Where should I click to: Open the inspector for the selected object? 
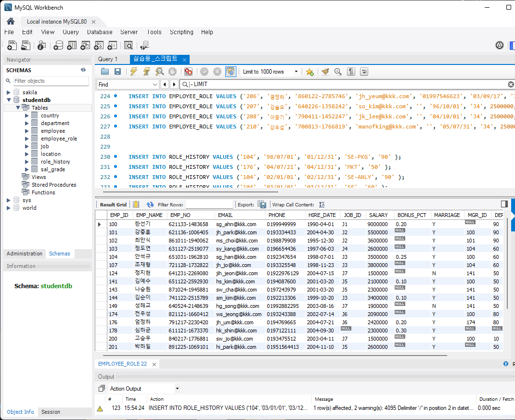coord(41,45)
